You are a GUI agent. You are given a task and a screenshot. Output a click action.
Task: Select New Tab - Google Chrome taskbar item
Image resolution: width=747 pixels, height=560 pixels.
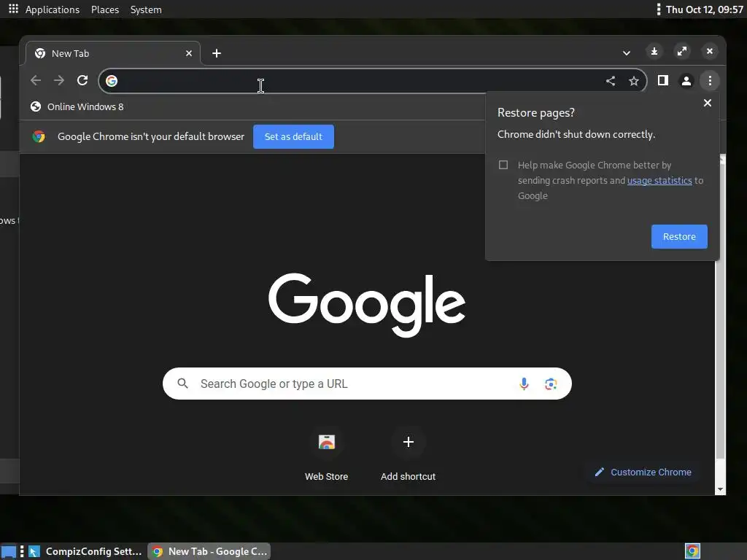209,551
